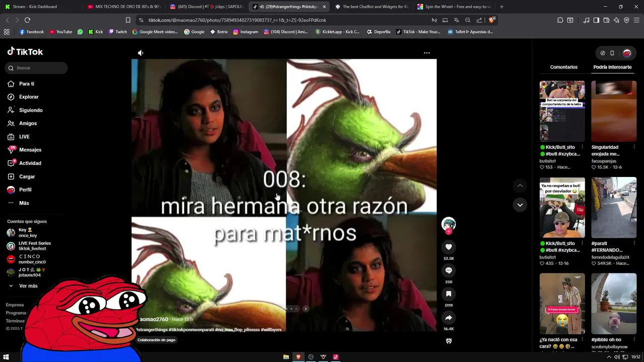The width and height of the screenshot is (644, 362).
Task: Open YouTube bookmark
Action: coord(60,32)
